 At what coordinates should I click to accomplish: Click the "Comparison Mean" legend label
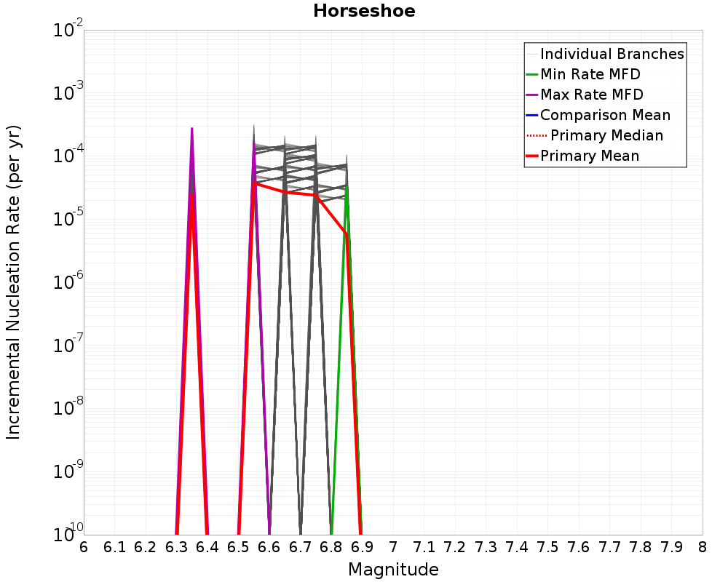tap(605, 115)
